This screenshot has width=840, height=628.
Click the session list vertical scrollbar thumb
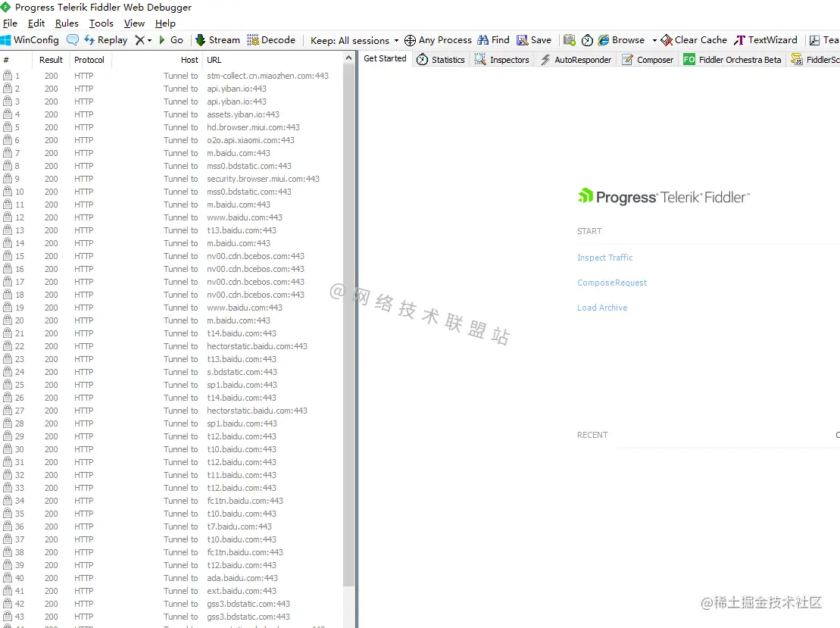348,325
